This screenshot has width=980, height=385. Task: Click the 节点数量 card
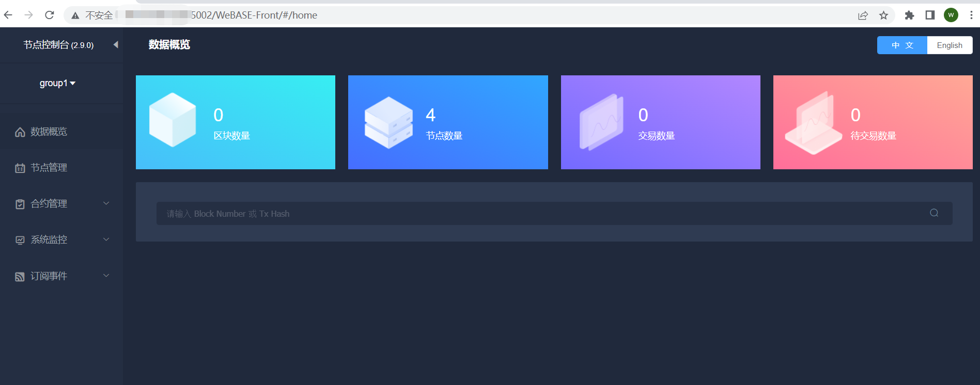(x=448, y=122)
